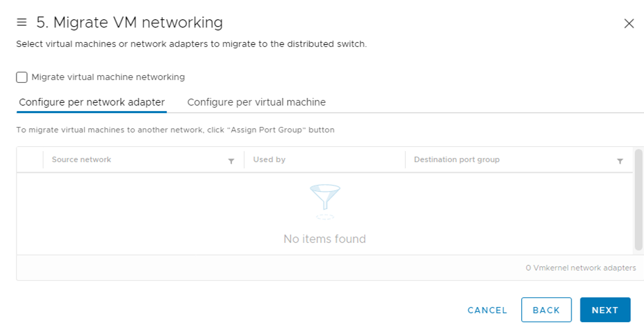
Task: Sort by the Source network column header
Action: [81, 159]
